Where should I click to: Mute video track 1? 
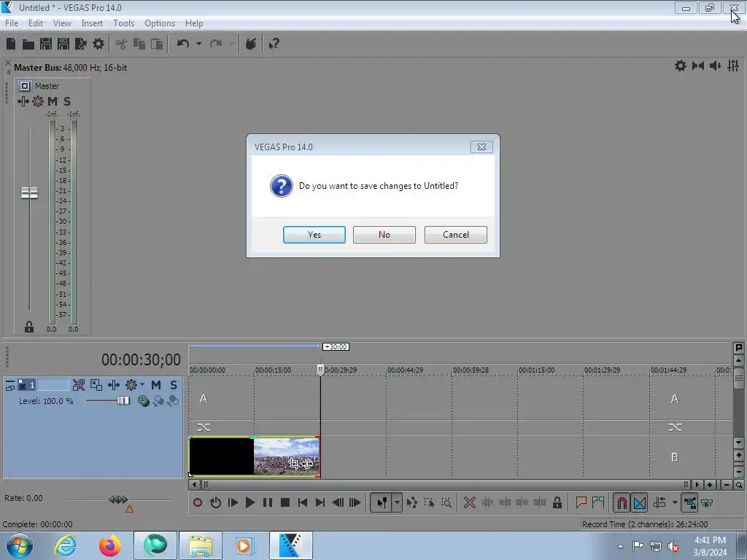(156, 385)
